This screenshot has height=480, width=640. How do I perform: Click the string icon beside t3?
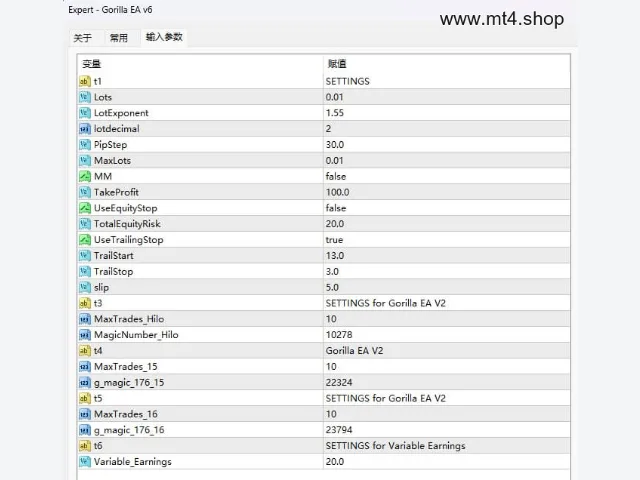pyautogui.click(x=84, y=303)
